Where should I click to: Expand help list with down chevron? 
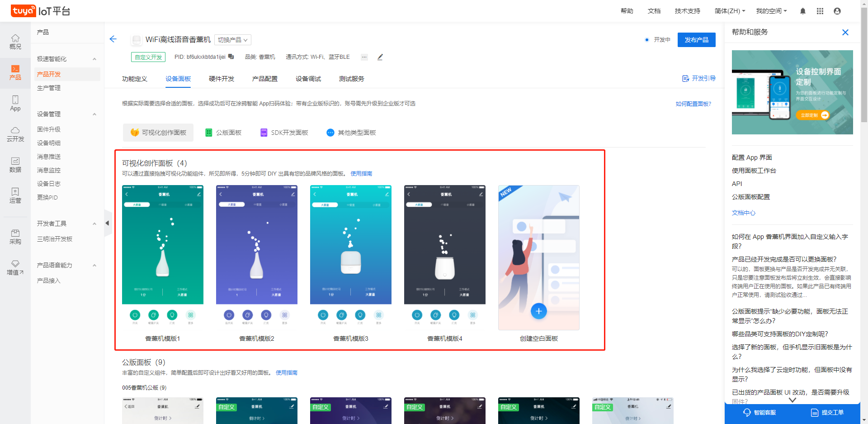tap(793, 400)
